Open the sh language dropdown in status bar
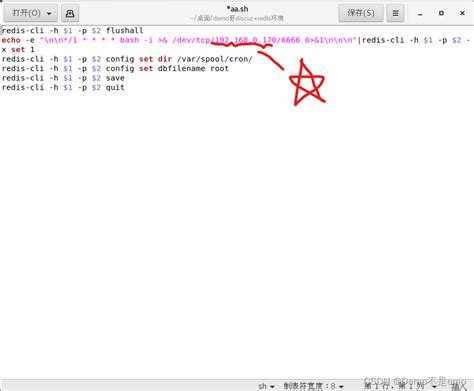Screen dimensions: 474x391 click(x=266, y=386)
